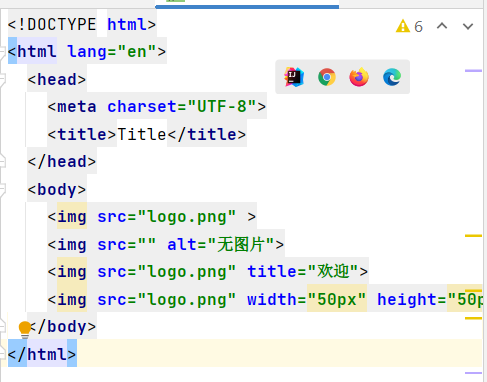Click highlighted img tag on first logo.png line
The image size is (487, 382).
point(72,217)
